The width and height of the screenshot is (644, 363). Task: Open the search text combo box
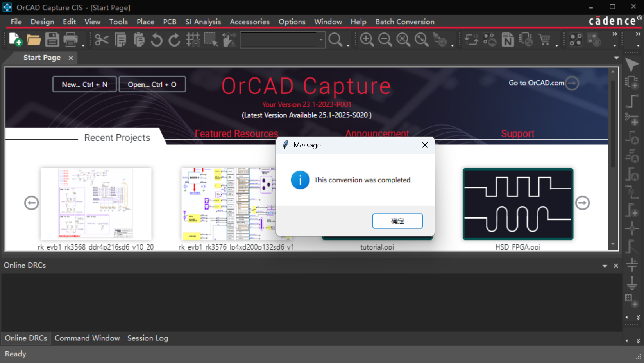tap(283, 40)
